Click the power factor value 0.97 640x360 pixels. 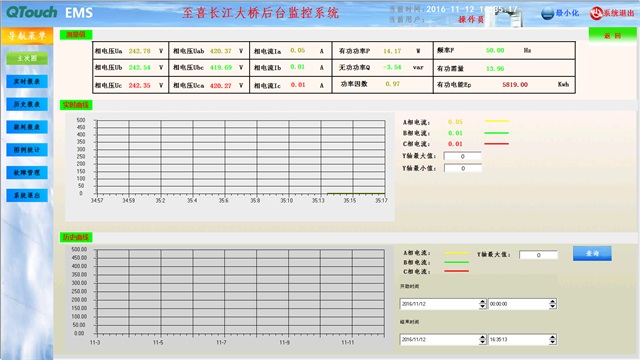point(392,84)
